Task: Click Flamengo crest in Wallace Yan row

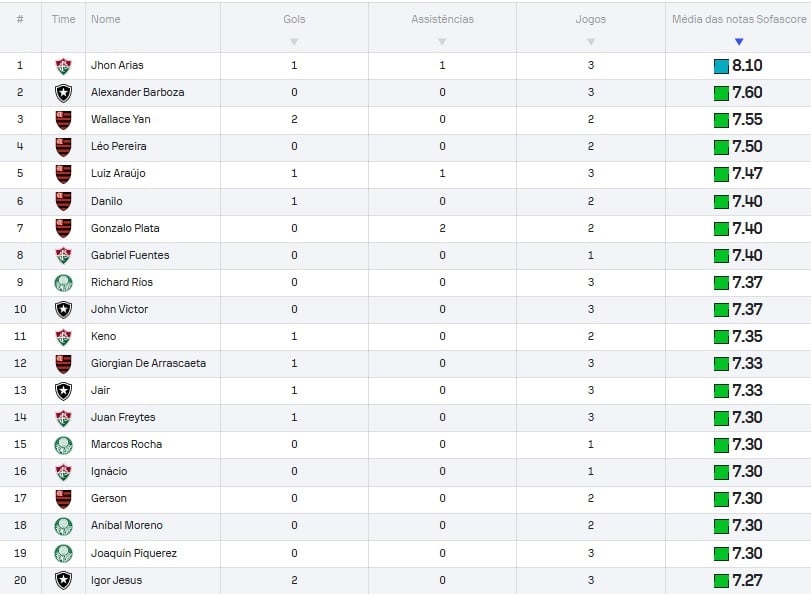Action: [x=63, y=120]
